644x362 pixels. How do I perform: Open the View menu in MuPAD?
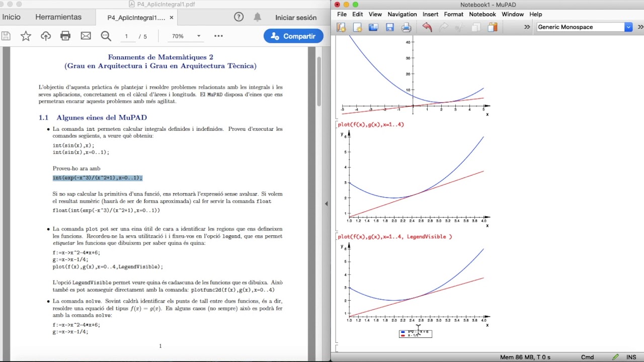[375, 14]
